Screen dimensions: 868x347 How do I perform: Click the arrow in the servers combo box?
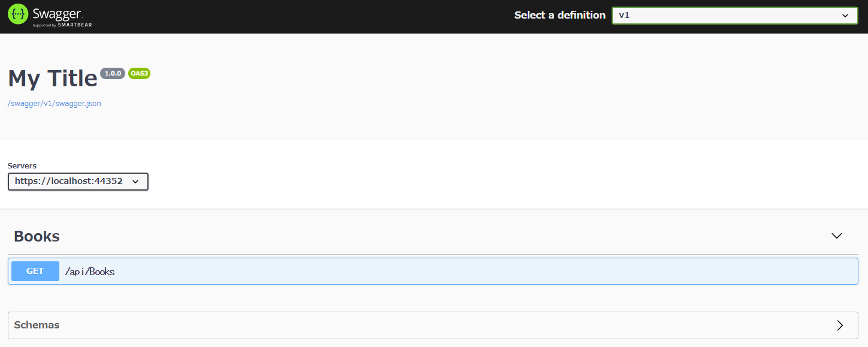(x=135, y=182)
